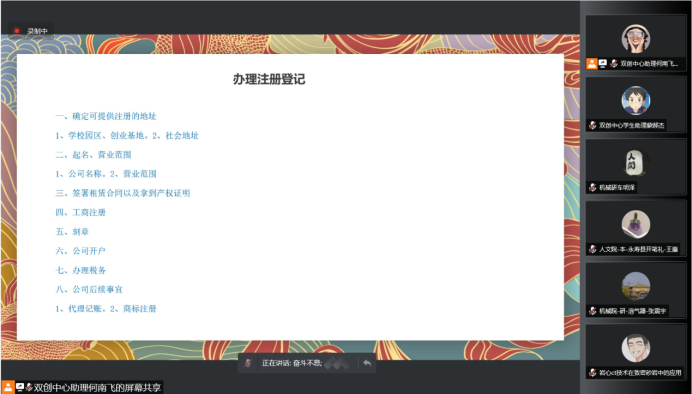Click name label starting with 岩心ct技术
Screen dimensions: 692x394
pyautogui.click(x=640, y=373)
